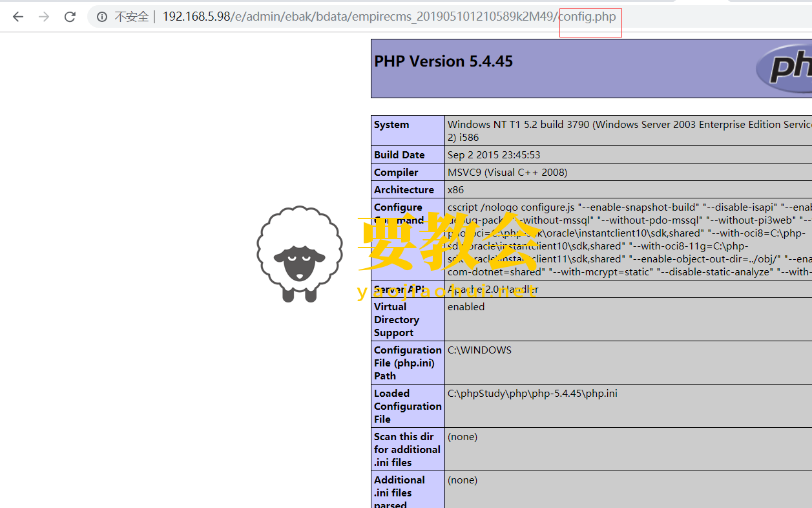Open site info icon beside 不安全

click(102, 17)
